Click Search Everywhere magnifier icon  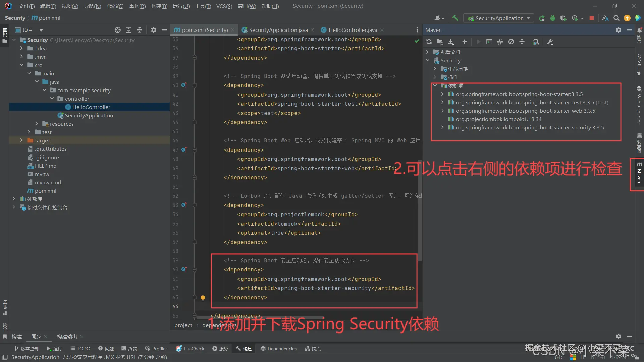616,18
